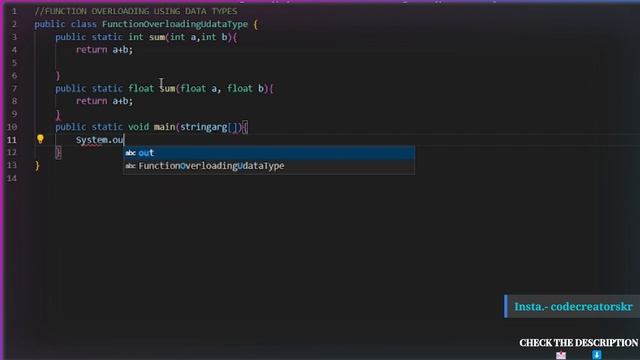Click the yellow closing brace on line 13
Image resolution: width=640 pixels, height=360 pixels.
(x=37, y=165)
